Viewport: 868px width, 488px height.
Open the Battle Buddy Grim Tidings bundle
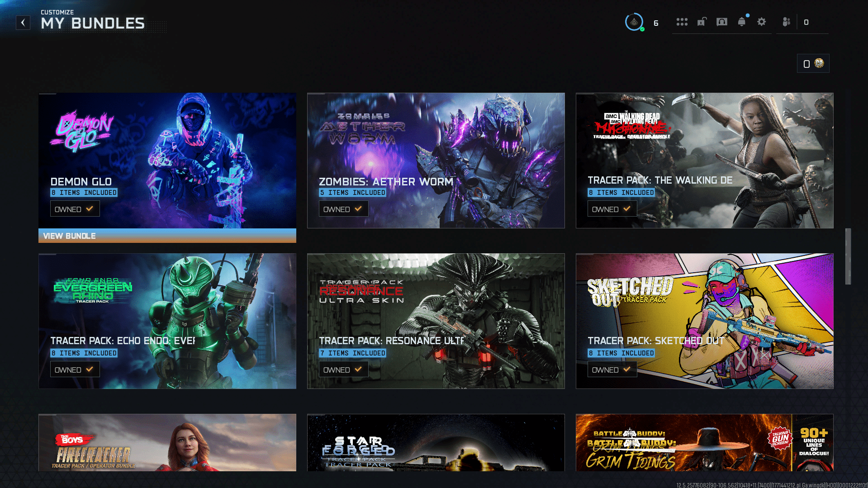[704, 442]
